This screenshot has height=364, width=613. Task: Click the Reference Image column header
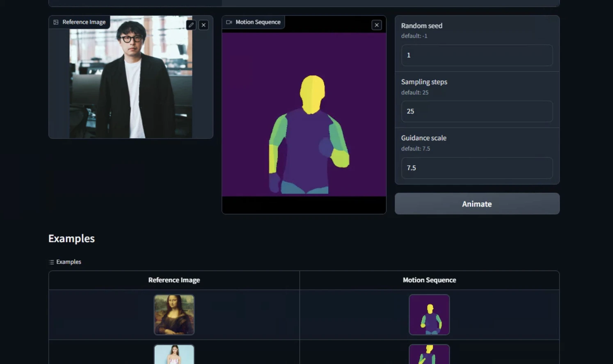tap(174, 280)
